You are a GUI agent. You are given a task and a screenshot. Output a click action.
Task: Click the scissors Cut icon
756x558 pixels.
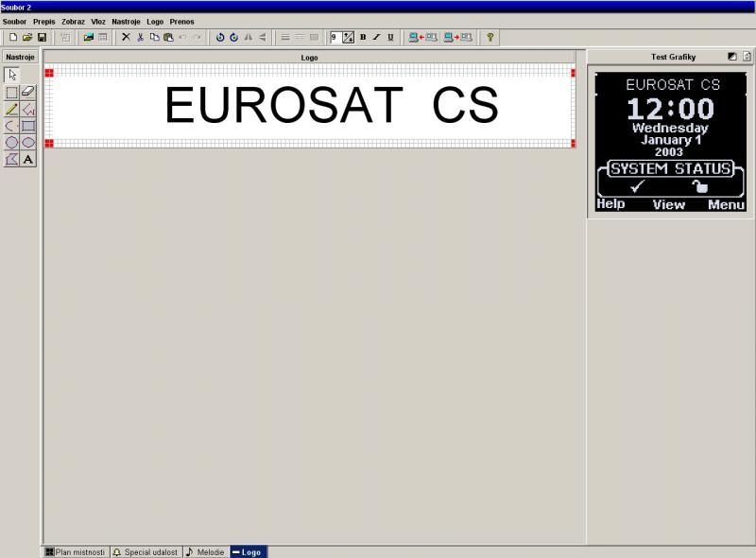(140, 37)
